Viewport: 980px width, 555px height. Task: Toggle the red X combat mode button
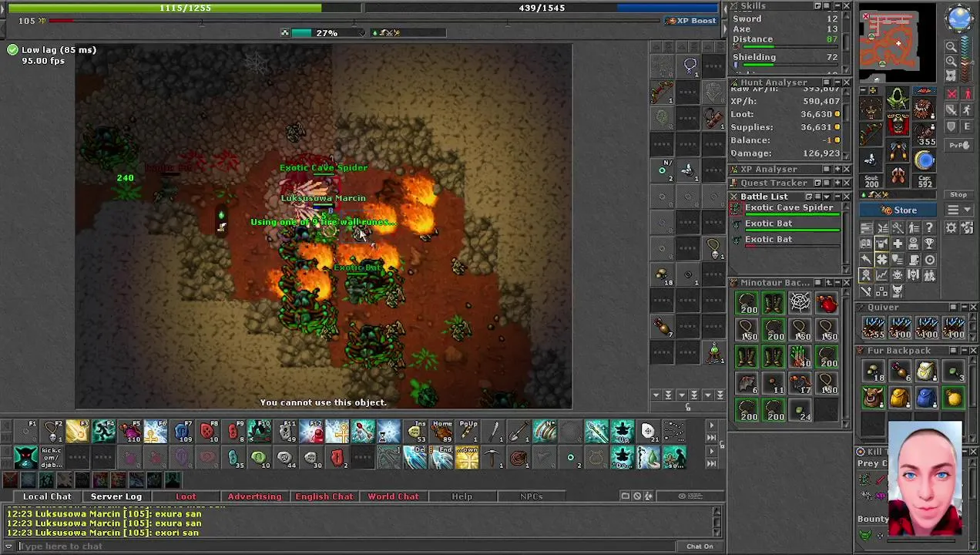[951, 93]
